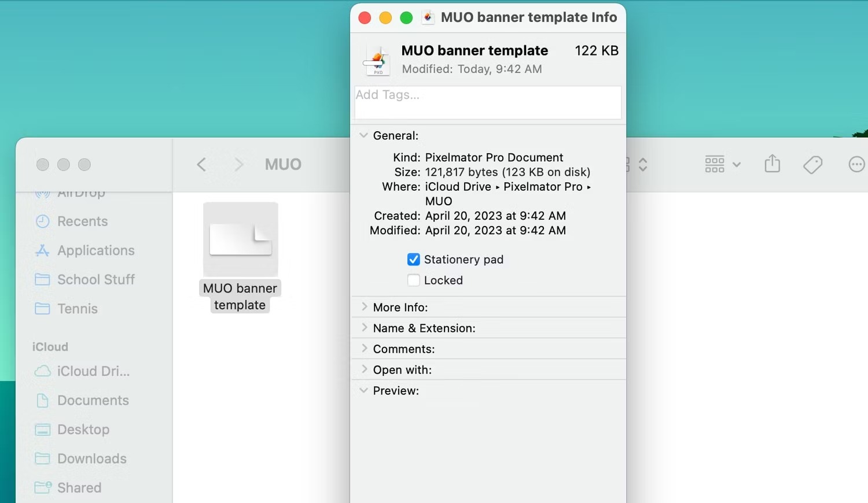The height and width of the screenshot is (503, 868).
Task: Click the 122 KB size in Info header
Action: (x=597, y=51)
